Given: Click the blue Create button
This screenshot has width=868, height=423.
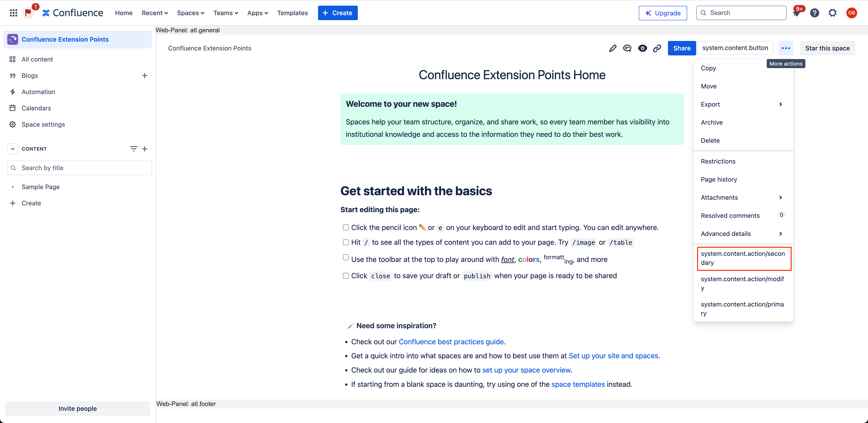Looking at the screenshot, I should (338, 13).
